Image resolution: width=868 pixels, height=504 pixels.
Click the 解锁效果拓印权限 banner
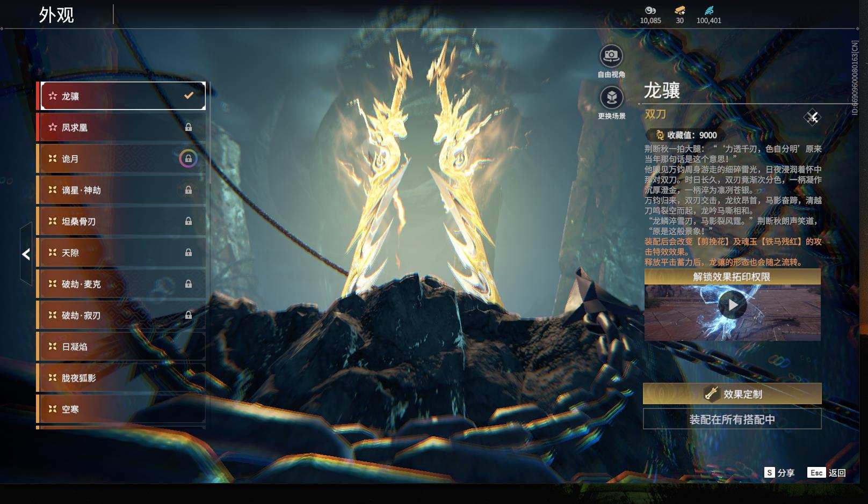click(x=732, y=277)
